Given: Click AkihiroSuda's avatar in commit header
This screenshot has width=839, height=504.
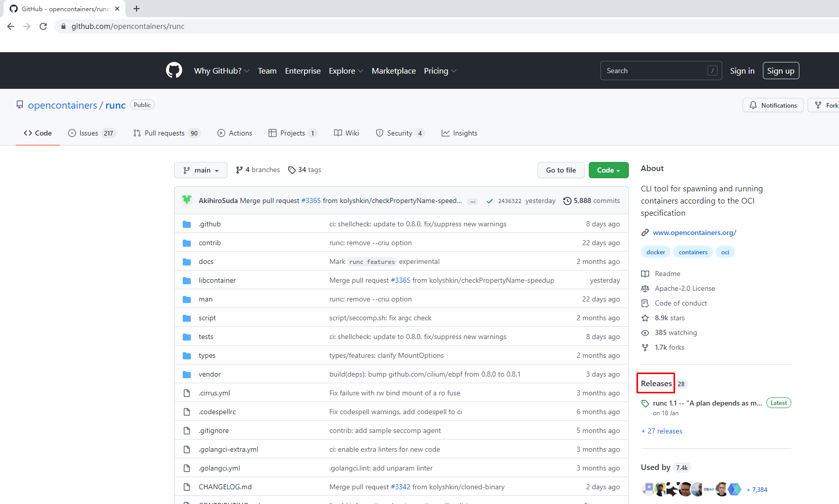Looking at the screenshot, I should click(187, 200).
